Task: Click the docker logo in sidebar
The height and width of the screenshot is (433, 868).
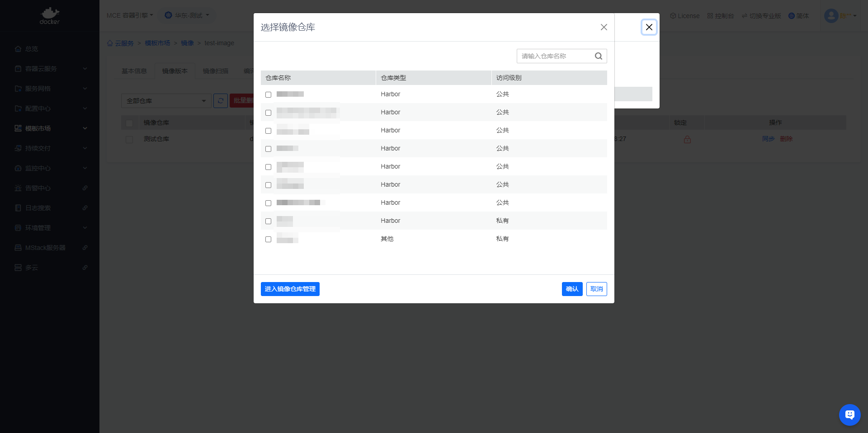Action: tap(50, 15)
